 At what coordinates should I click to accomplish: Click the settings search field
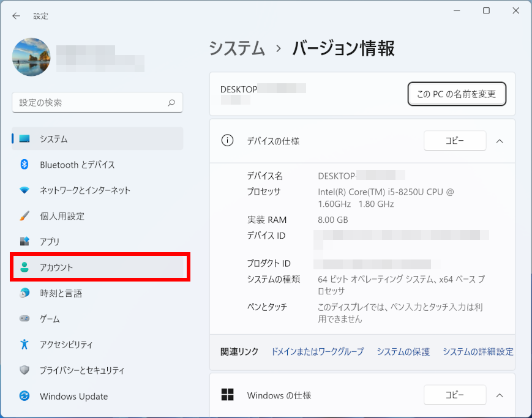click(x=97, y=102)
